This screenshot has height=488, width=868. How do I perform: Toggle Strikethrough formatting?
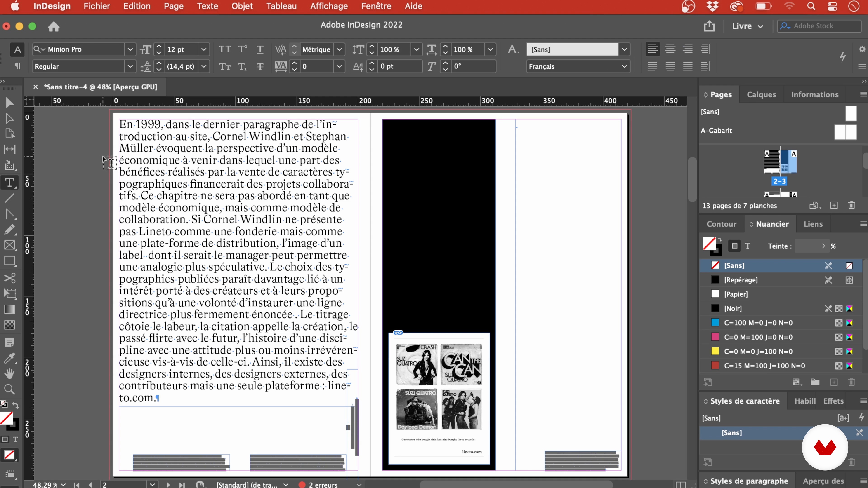[260, 67]
